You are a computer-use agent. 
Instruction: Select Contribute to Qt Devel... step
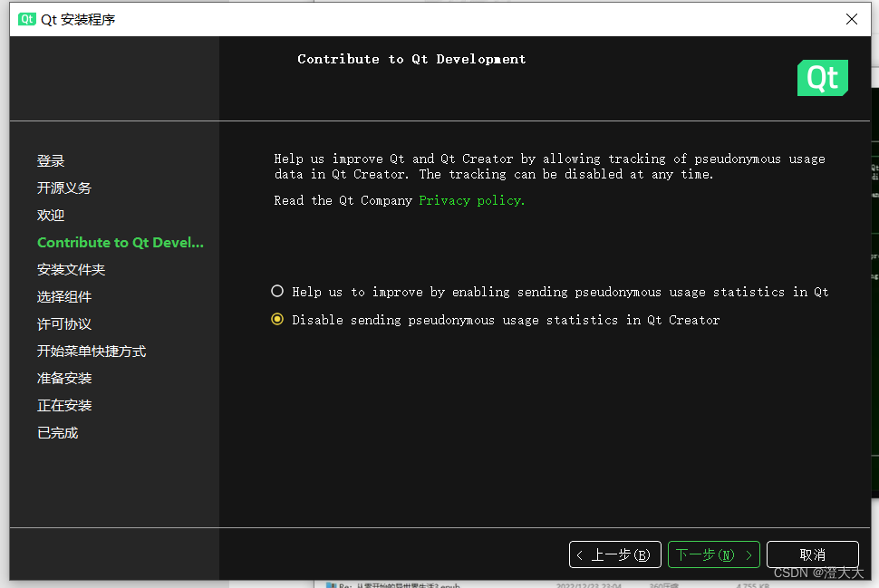tap(121, 243)
